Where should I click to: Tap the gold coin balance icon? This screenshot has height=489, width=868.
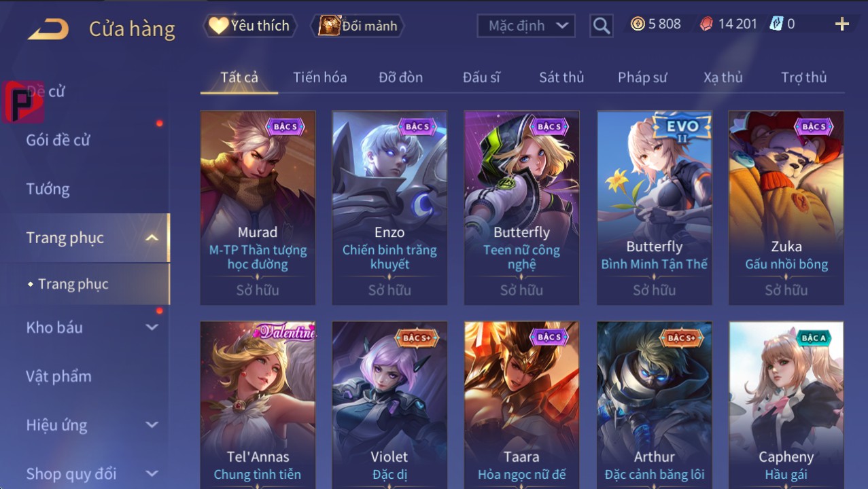(638, 24)
